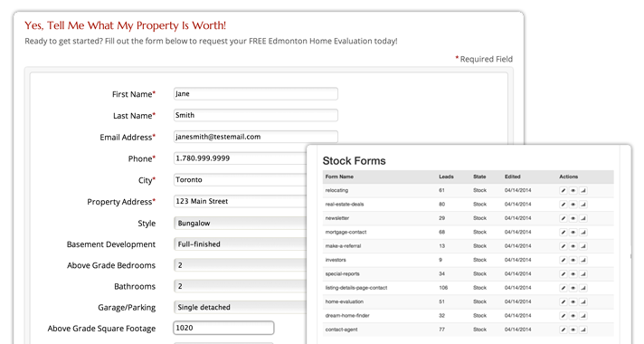Open stats chart icon for make-a-referral form

[583, 246]
